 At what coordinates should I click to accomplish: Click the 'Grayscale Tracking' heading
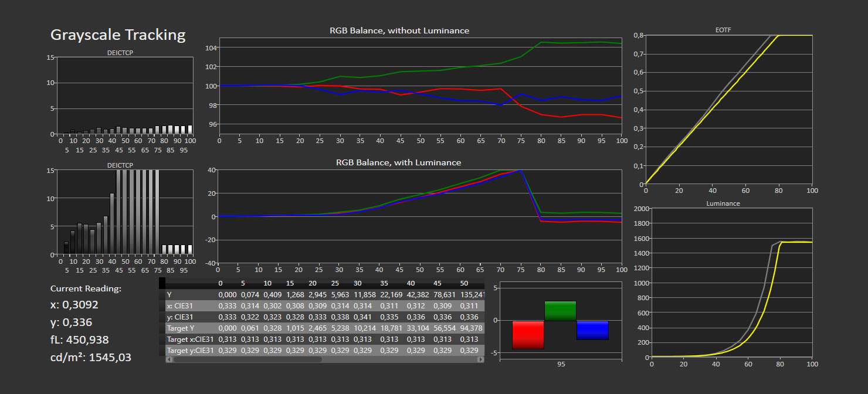coord(118,35)
